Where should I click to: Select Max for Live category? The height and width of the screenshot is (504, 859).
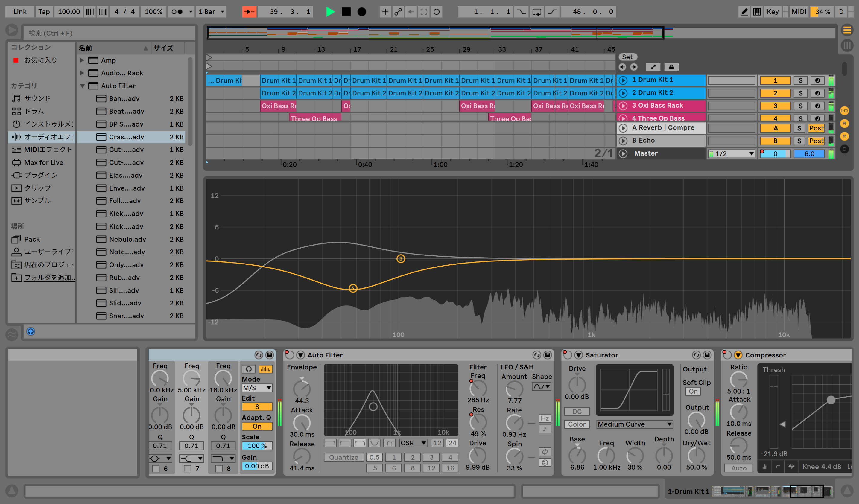(43, 162)
